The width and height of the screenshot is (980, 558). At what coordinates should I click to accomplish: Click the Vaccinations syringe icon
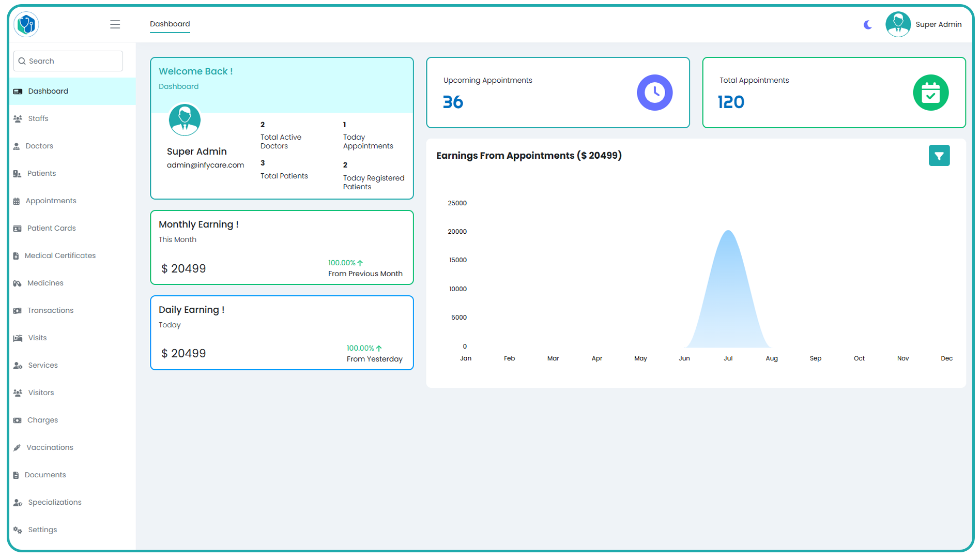point(17,448)
